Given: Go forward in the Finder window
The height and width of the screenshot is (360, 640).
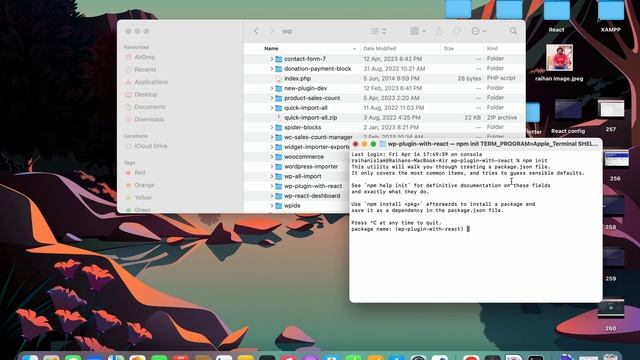Looking at the screenshot, I should pyautogui.click(x=271, y=31).
